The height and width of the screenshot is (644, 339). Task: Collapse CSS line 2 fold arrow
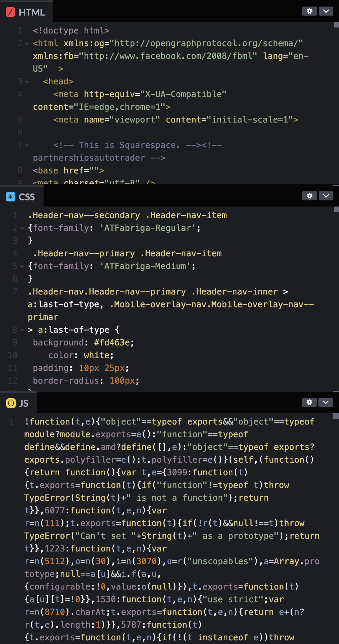point(22,228)
